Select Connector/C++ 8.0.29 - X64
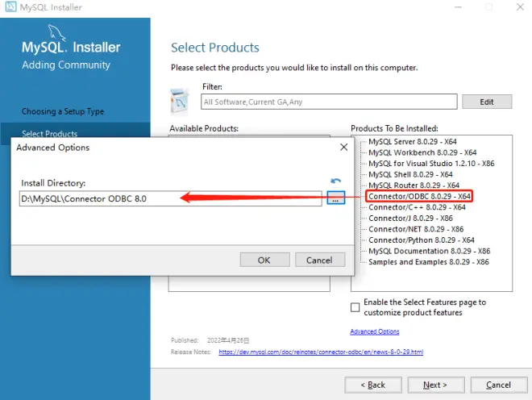The height and width of the screenshot is (400, 532). click(x=417, y=207)
